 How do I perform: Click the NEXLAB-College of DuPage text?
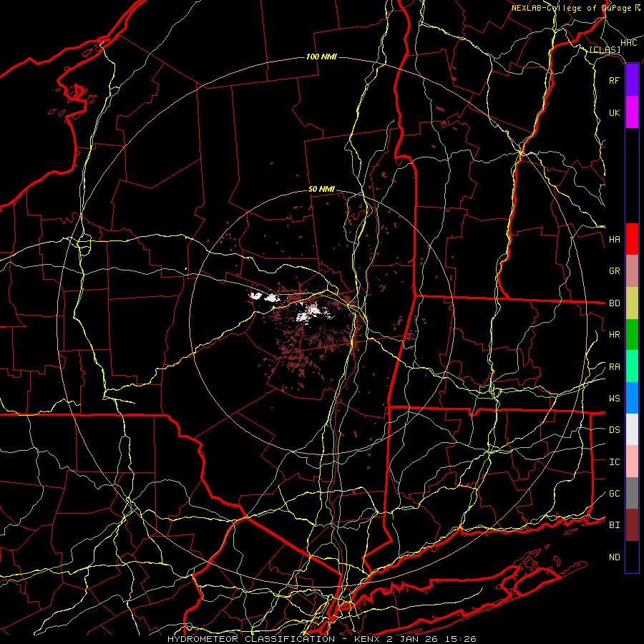pos(571,8)
